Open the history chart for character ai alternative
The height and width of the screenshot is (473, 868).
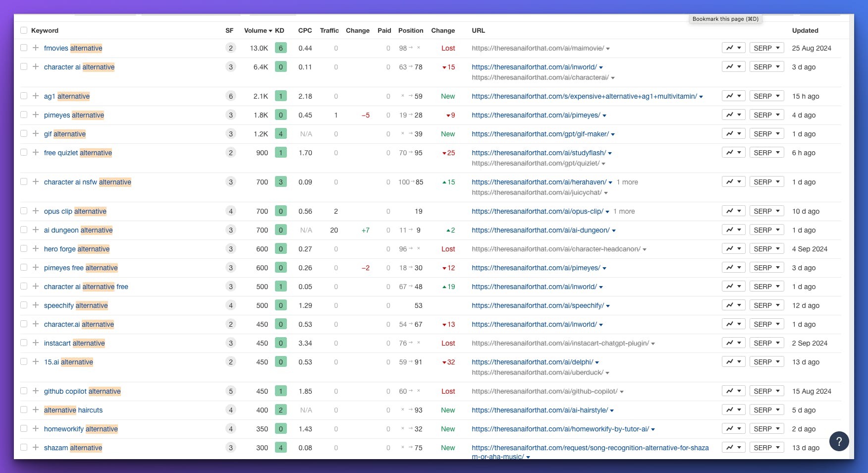(733, 67)
